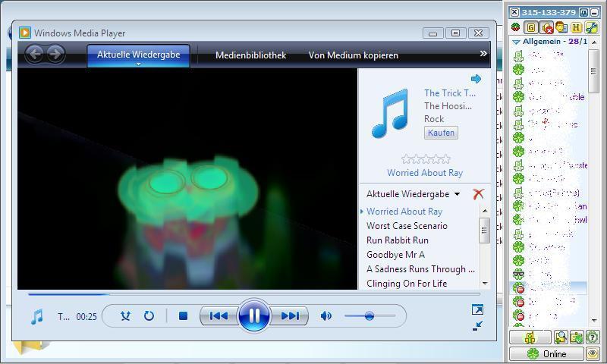Expand the Aktuelle Wiedergabe tab arrow
Viewport: 607px width, 364px height.
click(139, 64)
